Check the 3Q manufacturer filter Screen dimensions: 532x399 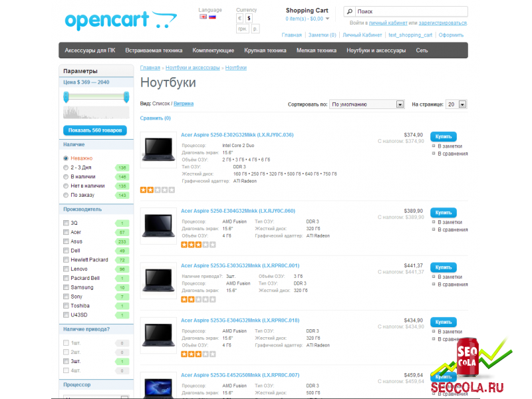point(66,223)
